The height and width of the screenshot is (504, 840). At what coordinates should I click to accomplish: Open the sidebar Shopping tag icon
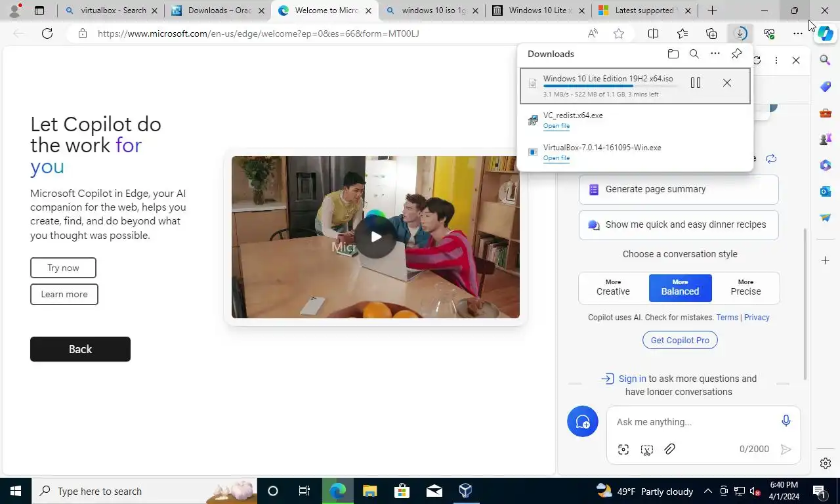(x=826, y=87)
